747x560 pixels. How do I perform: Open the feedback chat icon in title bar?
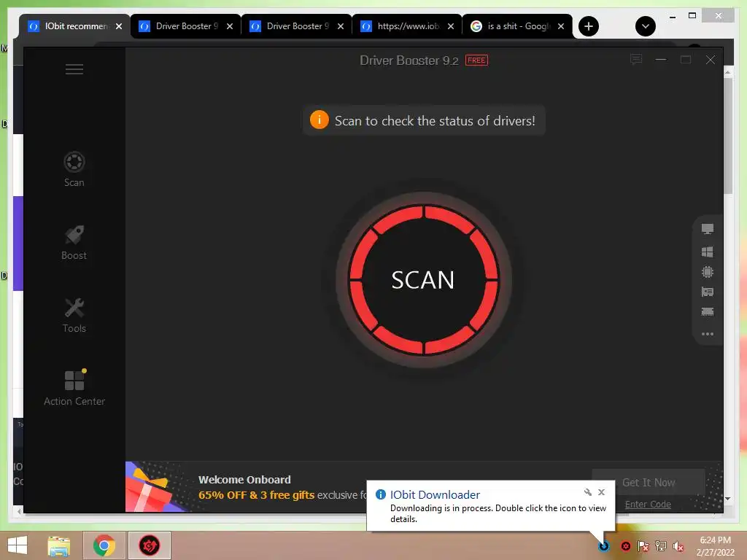tap(636, 60)
